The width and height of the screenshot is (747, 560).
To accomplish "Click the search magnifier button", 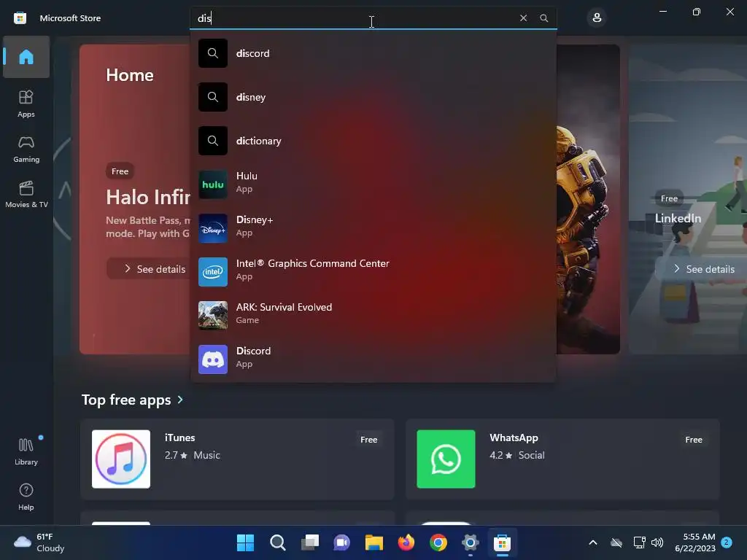I will click(543, 18).
